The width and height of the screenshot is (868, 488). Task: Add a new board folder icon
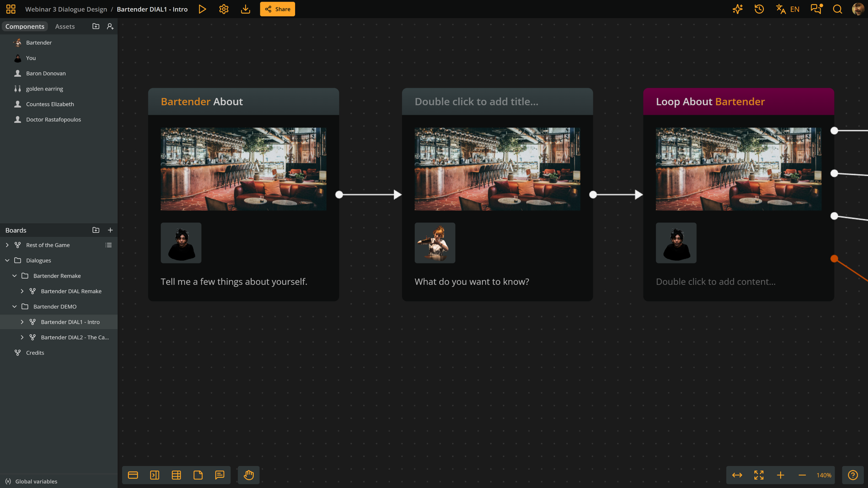96,230
